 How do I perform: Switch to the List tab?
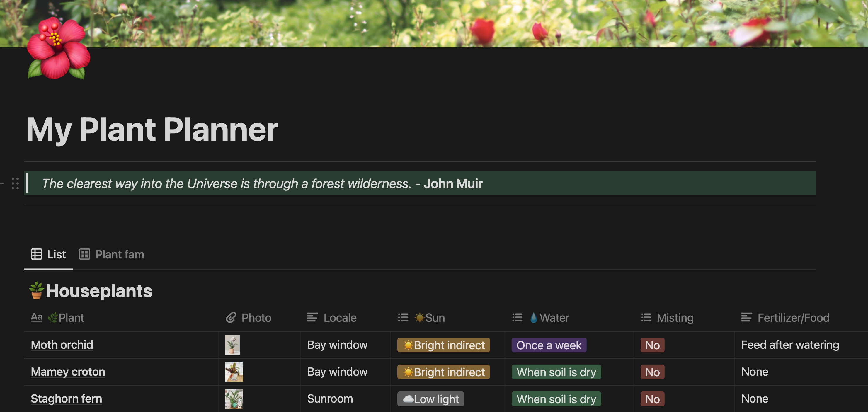pos(49,254)
